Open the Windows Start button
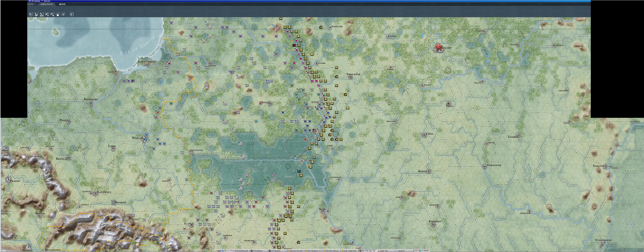 [x=218, y=251]
